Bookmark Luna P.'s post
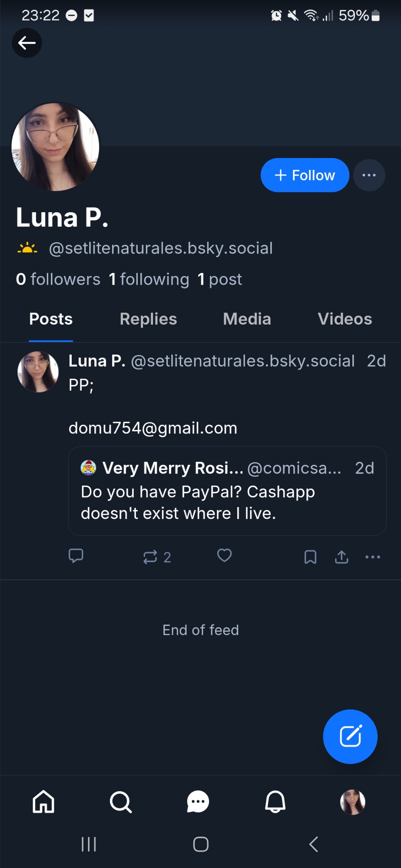The height and width of the screenshot is (868, 401). coord(310,557)
